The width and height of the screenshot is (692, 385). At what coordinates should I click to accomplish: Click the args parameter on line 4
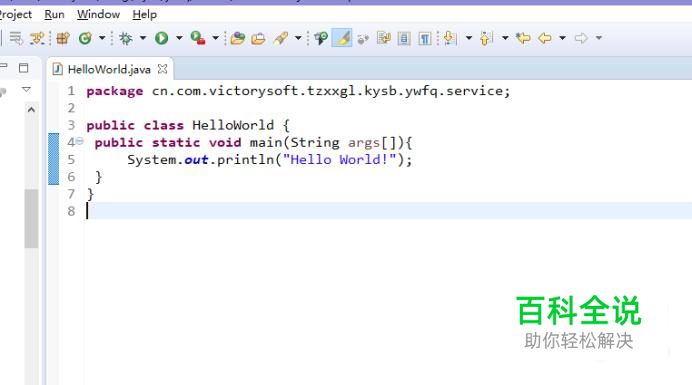[364, 143]
